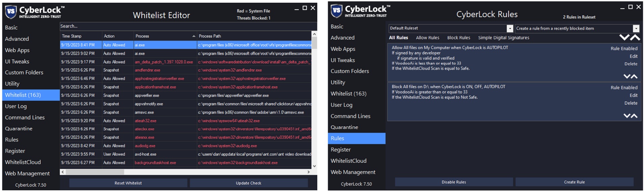The image size is (644, 192).
Task: Click whitelist scroll-down arrow
Action: pyautogui.click(x=314, y=166)
